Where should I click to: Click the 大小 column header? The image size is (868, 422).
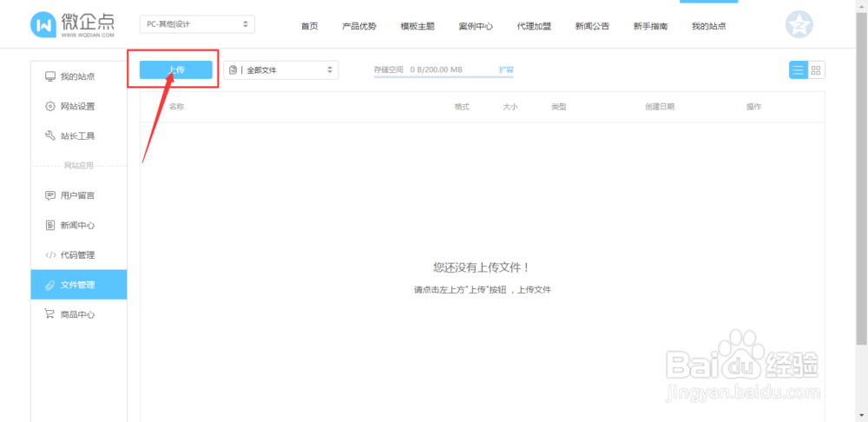(510, 107)
